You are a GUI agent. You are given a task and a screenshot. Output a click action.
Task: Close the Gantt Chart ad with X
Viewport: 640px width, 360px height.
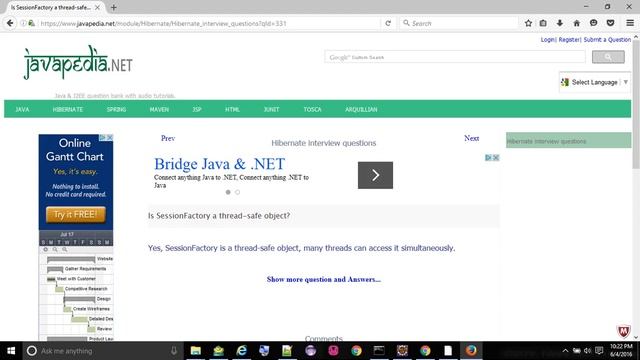(109, 138)
